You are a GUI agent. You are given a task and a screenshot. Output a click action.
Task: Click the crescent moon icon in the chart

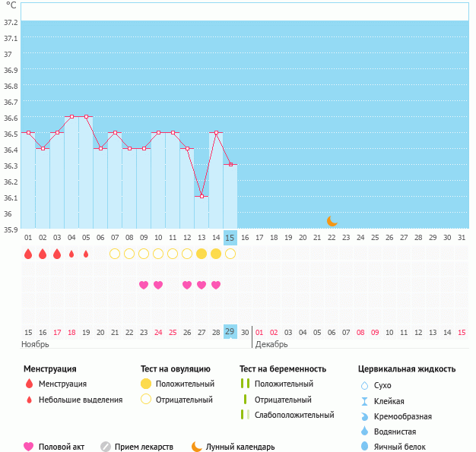[x=332, y=221]
